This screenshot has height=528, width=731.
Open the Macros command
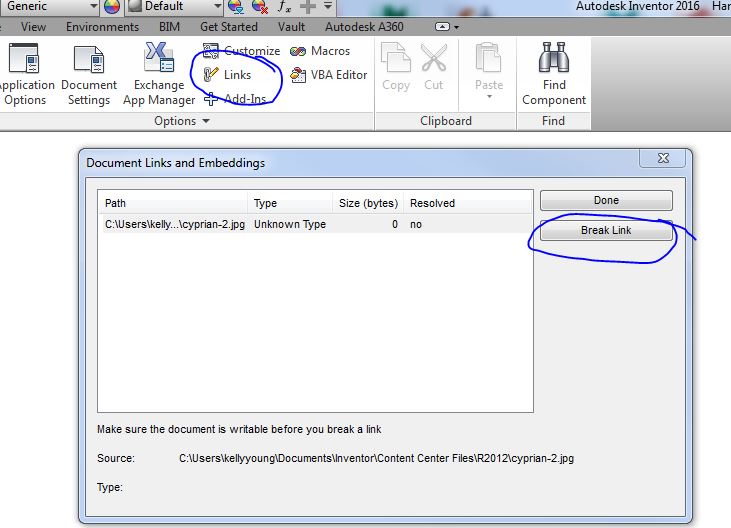319,51
